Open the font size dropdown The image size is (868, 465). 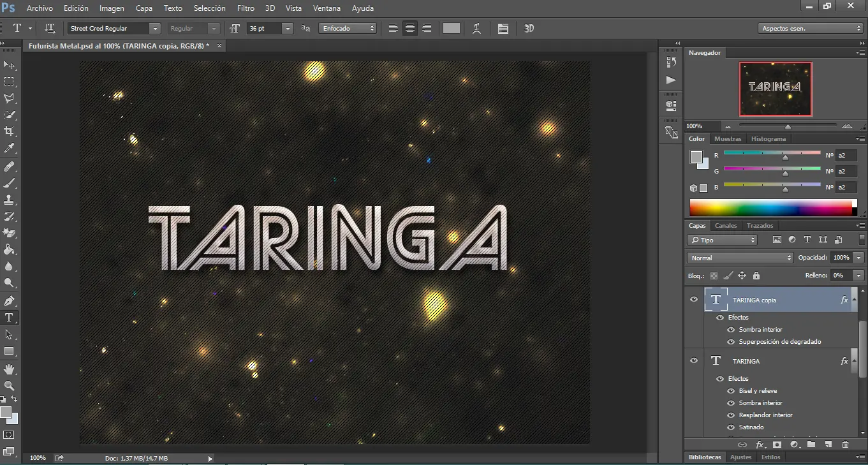(288, 29)
